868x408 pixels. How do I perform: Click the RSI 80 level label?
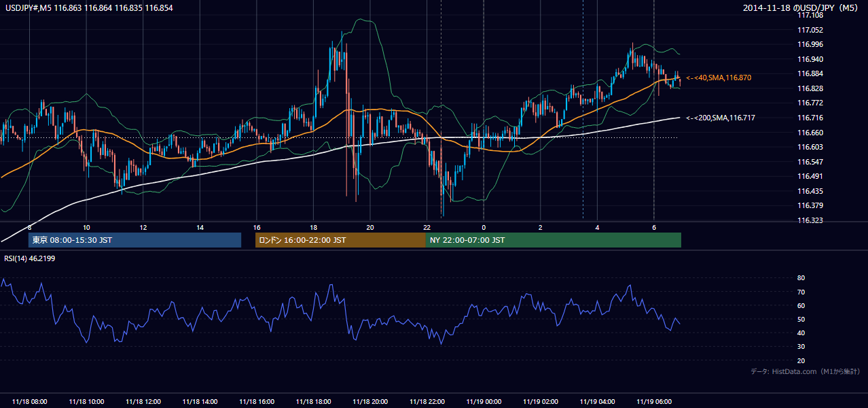[x=801, y=278]
